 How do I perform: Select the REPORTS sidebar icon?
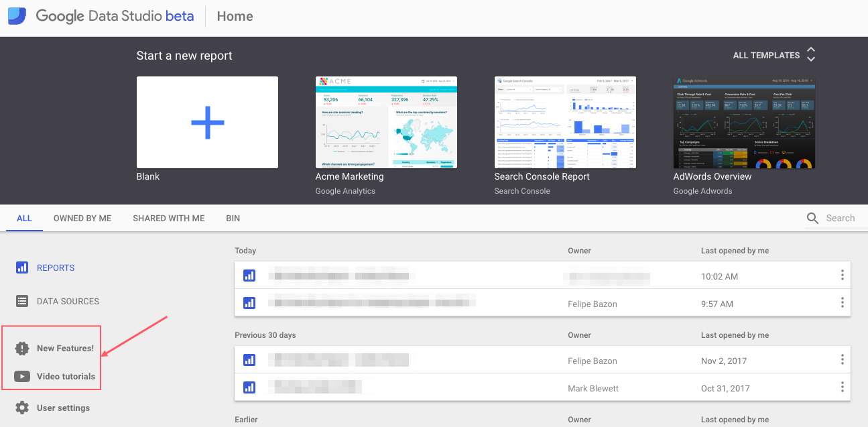[x=21, y=267]
